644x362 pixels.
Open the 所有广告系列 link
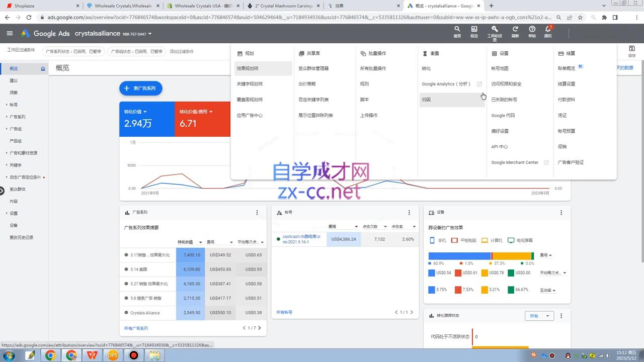tap(136, 328)
